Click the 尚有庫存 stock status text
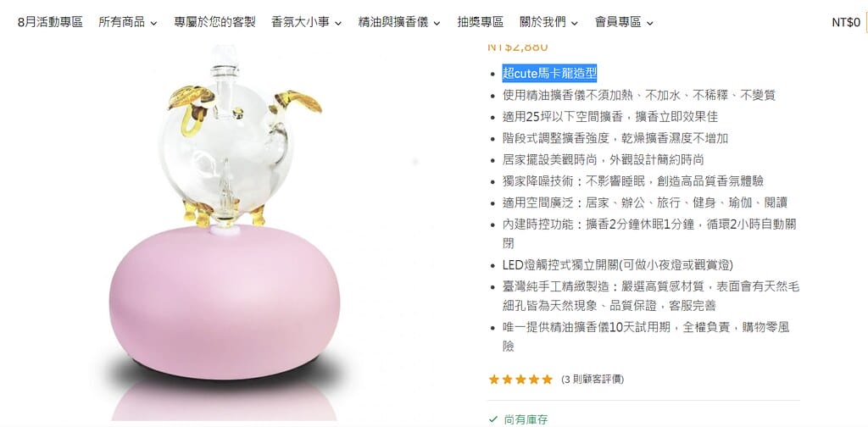This screenshot has width=868, height=427. click(526, 420)
